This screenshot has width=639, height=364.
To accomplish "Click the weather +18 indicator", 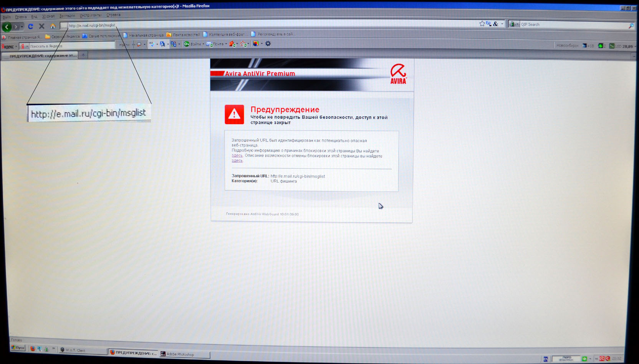I will [x=588, y=46].
